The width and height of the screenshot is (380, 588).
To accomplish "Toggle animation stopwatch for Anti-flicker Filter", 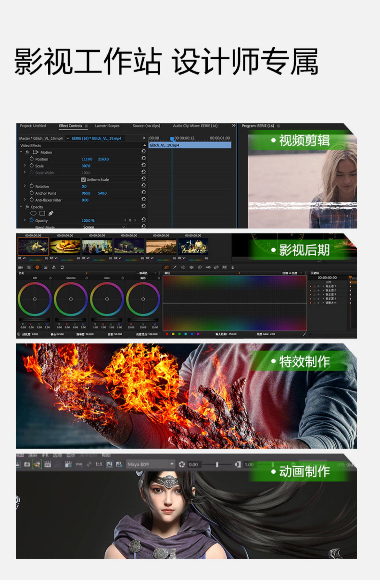I will point(31,200).
